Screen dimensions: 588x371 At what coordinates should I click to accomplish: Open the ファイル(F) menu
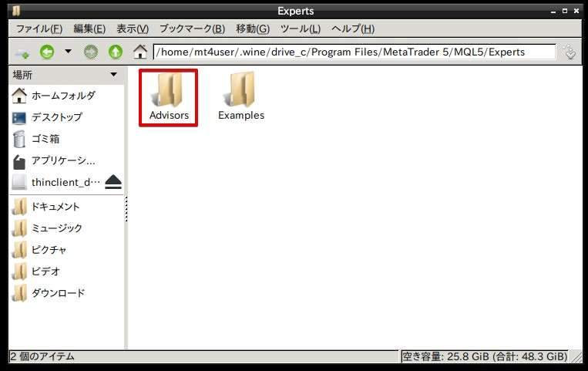39,29
